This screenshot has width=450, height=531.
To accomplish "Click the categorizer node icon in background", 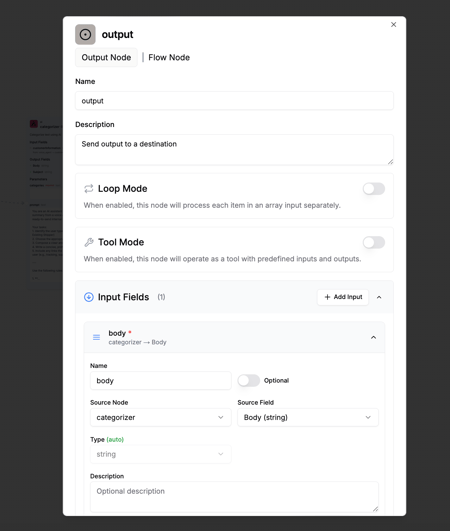I will (34, 124).
